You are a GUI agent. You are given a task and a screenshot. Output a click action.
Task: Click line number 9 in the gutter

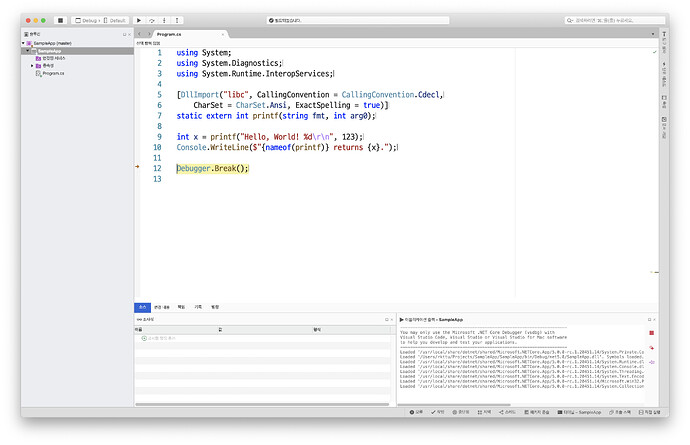159,137
